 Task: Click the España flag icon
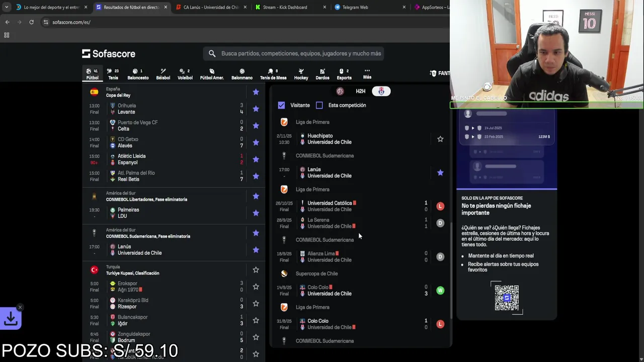(x=94, y=92)
